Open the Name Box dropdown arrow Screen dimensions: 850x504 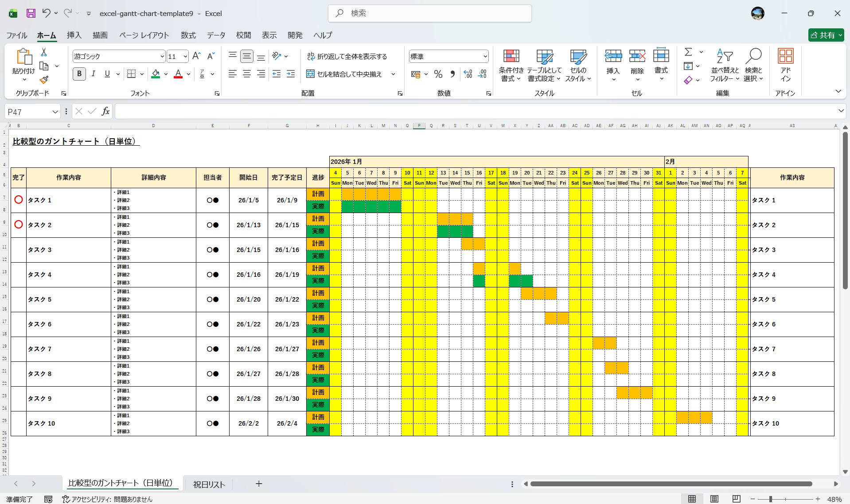click(55, 112)
